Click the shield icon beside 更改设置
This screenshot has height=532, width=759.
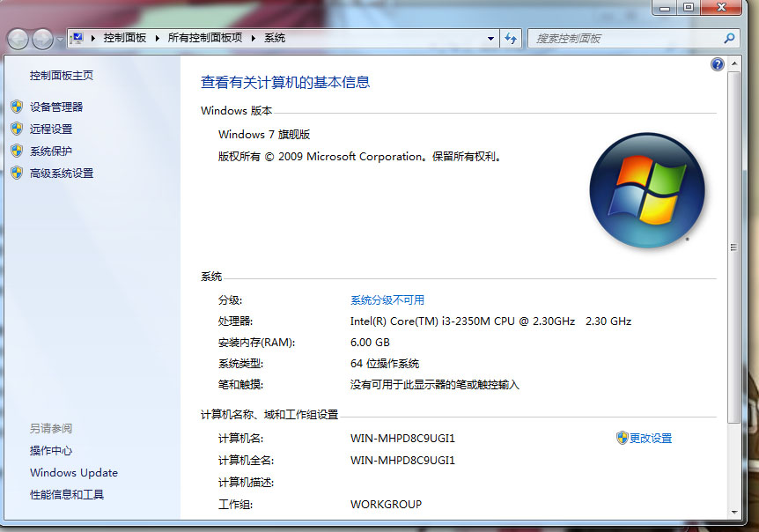coord(622,438)
